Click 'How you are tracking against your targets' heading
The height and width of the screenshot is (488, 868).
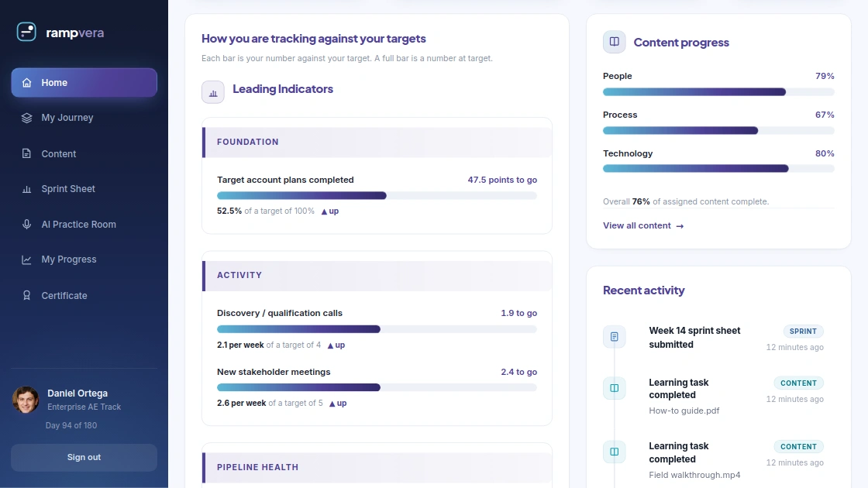(x=314, y=39)
